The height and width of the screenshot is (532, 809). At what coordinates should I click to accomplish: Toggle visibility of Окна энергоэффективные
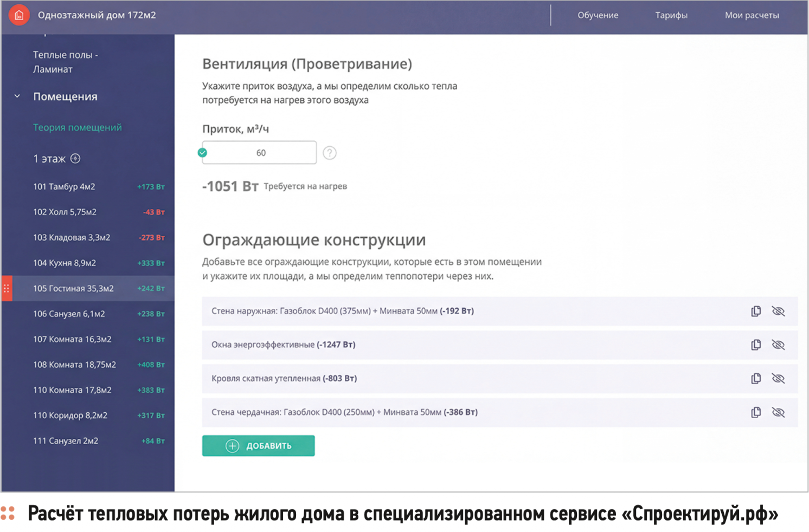(x=778, y=345)
